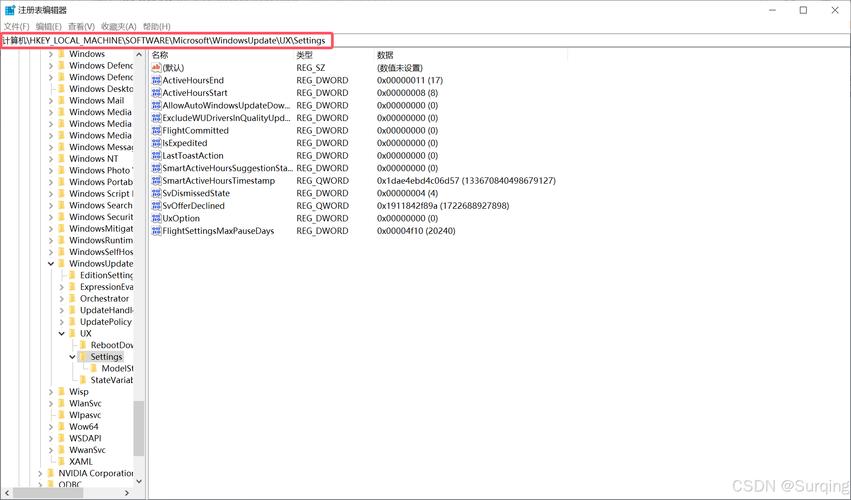Select the StateVariab tree item
Image resolution: width=851 pixels, height=500 pixels.
coord(112,380)
